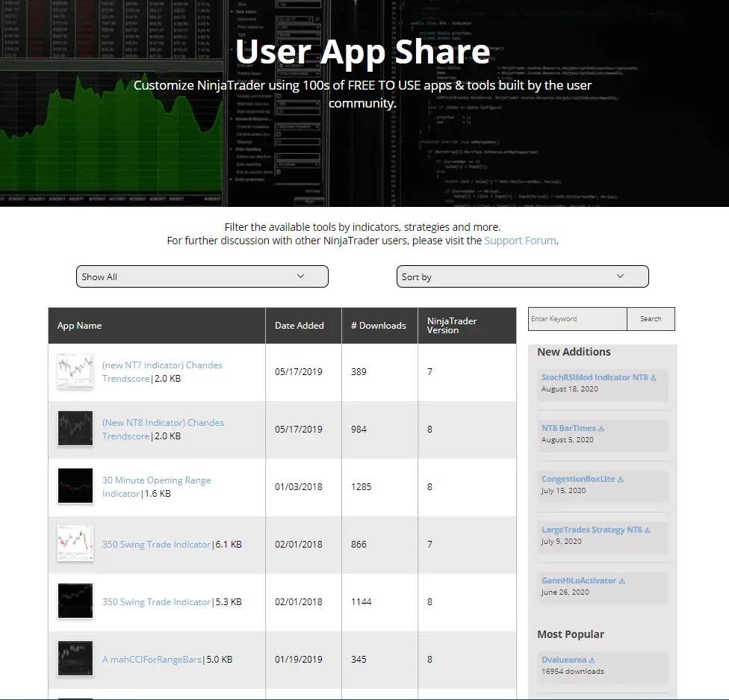Click download icon beside NT8 BarTimes
Screen dimensions: 729x700
click(601, 428)
